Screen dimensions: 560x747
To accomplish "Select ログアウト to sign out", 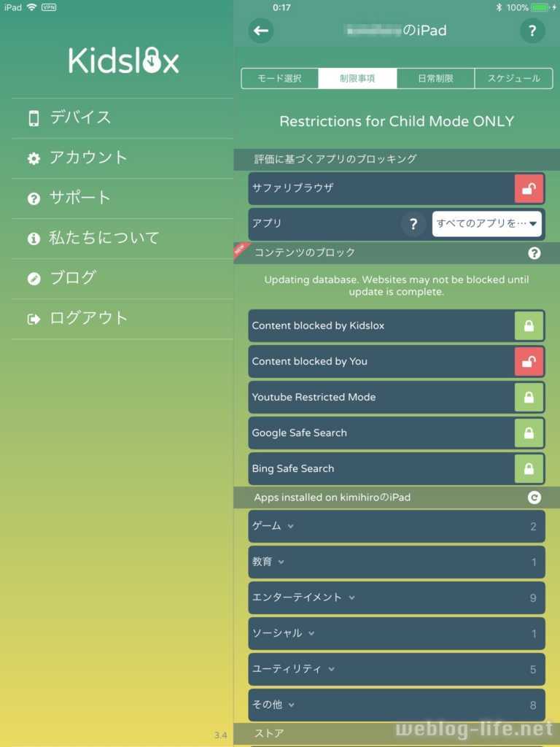I will (x=122, y=319).
